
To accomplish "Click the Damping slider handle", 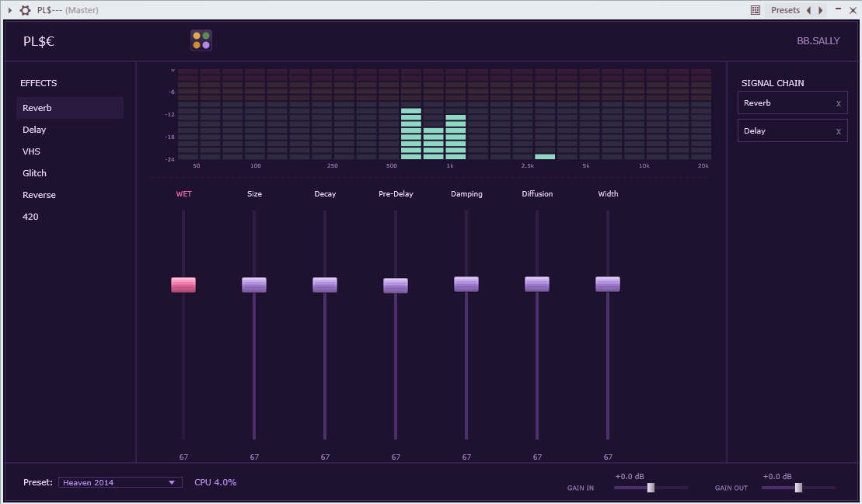I will [466, 284].
